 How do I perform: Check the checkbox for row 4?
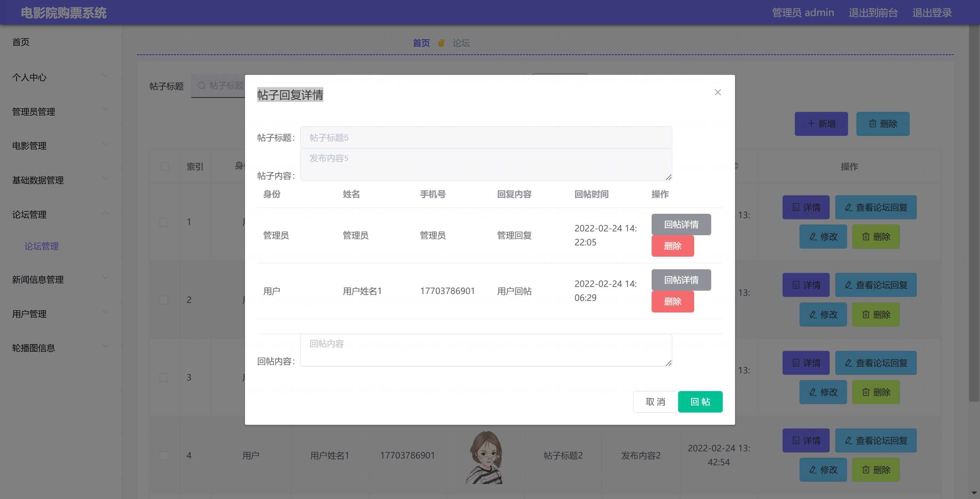point(164,455)
